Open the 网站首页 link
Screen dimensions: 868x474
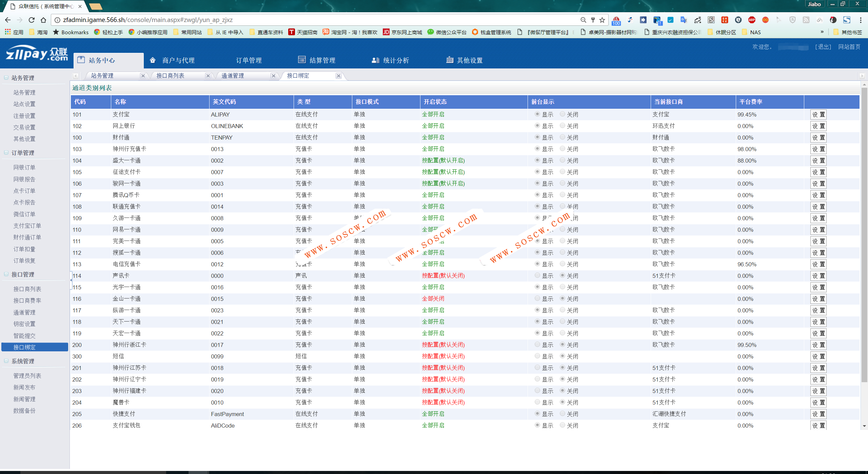point(849,47)
